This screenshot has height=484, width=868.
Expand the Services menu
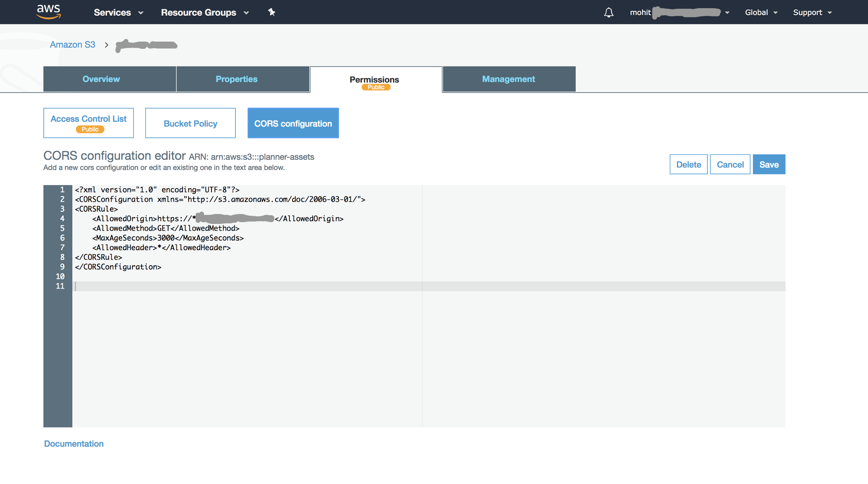(119, 13)
